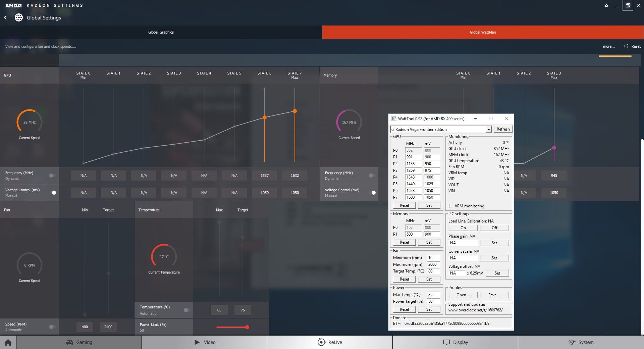Click Set next to Current scale
Screen dimensions: 644x349
(x=494, y=258)
